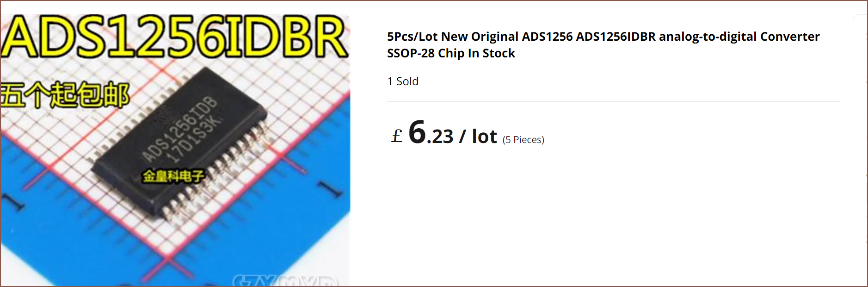The height and width of the screenshot is (287, 868).
Task: Click the pound currency symbol
Action: coord(397,136)
